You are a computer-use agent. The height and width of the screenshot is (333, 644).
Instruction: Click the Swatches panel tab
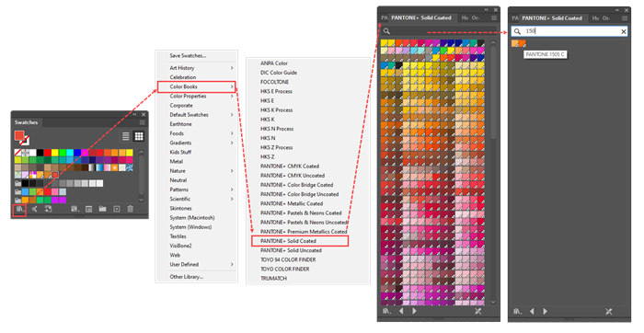coord(26,122)
